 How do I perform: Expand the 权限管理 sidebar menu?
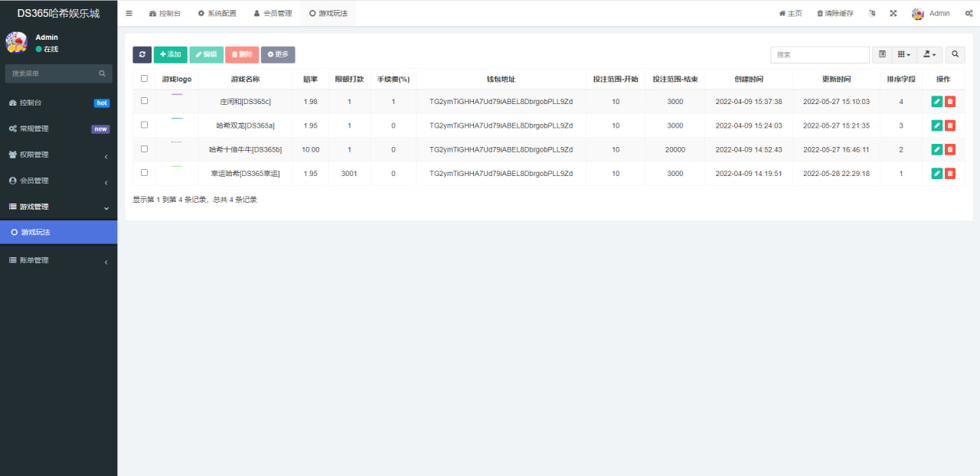[58, 155]
